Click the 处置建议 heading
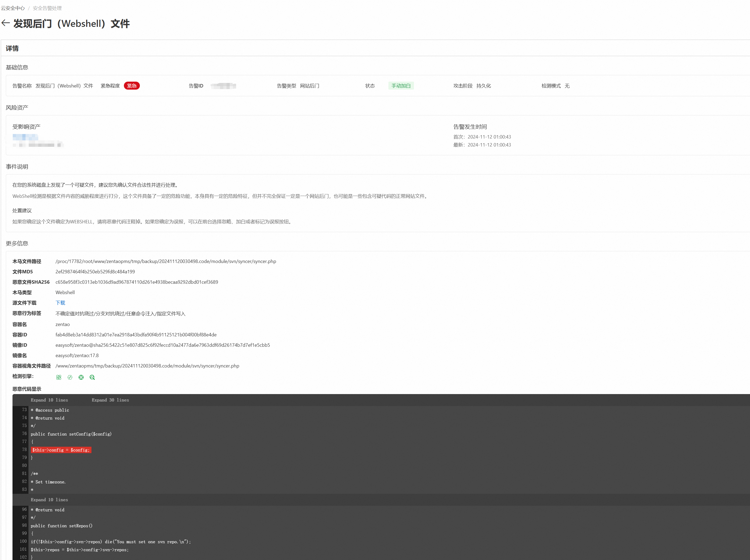 pos(22,211)
